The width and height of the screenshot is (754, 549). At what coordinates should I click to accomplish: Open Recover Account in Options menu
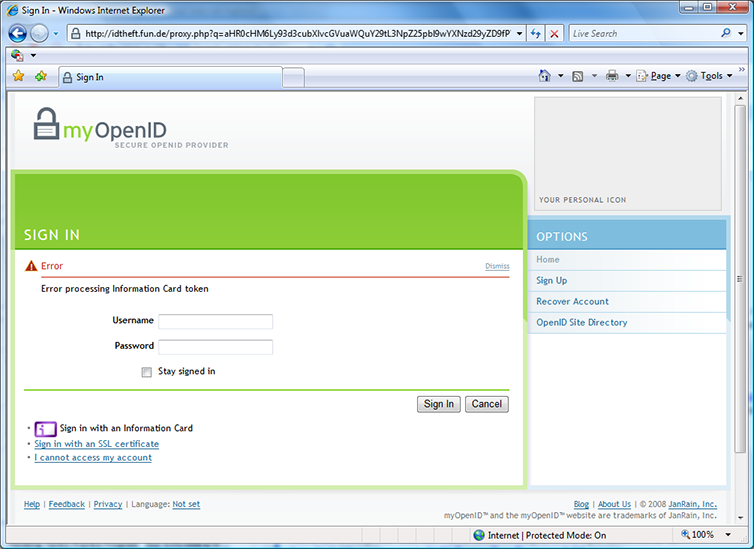[572, 302]
